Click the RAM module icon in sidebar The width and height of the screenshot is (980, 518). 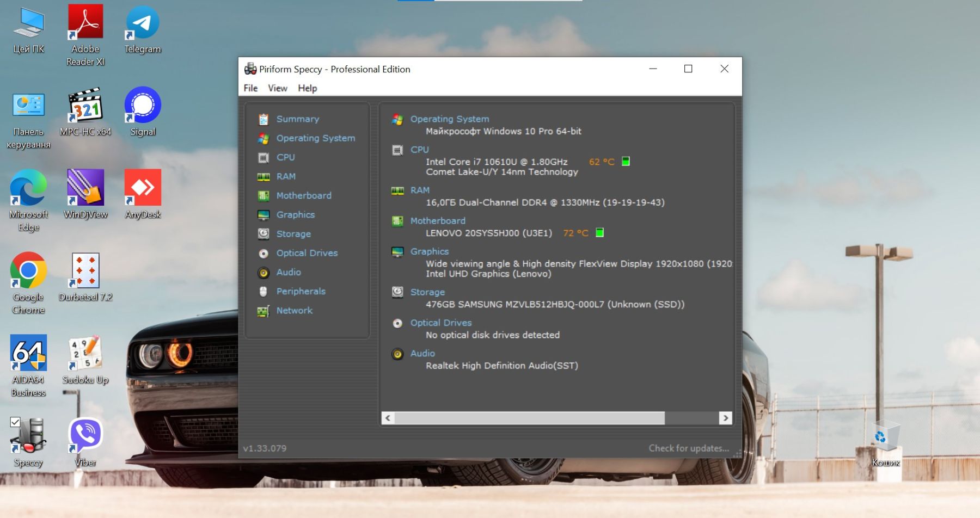pos(264,177)
